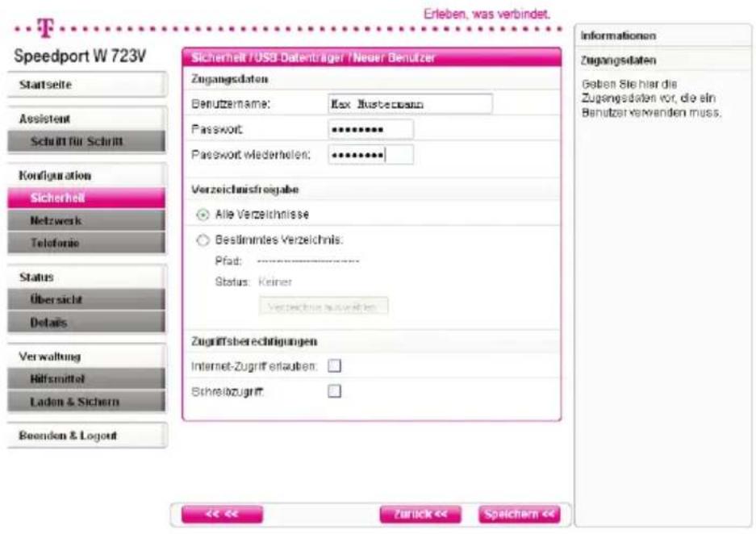Click the Verzeichnisfreigabe section heading

pos(245,190)
